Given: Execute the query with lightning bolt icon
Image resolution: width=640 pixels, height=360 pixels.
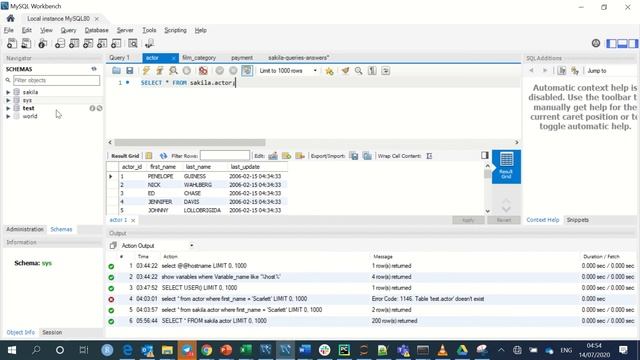Looking at the screenshot, I should tap(146, 71).
